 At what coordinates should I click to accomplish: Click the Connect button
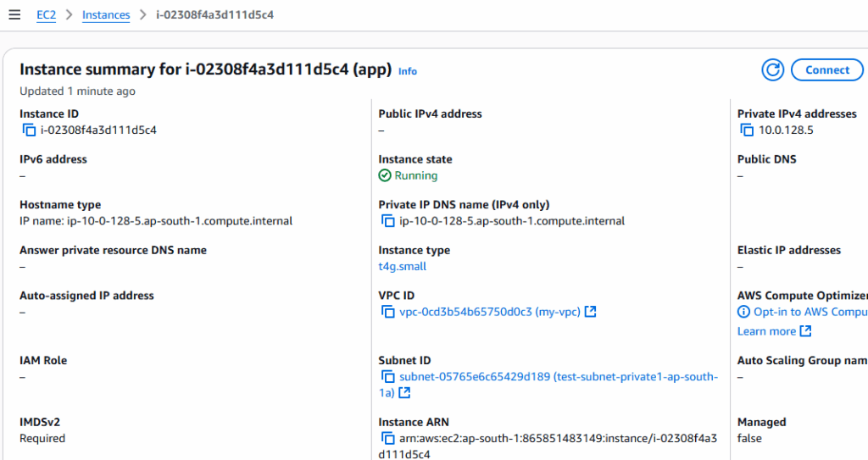point(827,69)
